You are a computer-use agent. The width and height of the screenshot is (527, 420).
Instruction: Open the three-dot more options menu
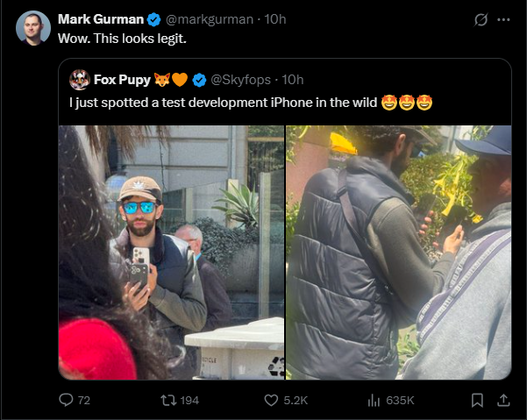504,19
